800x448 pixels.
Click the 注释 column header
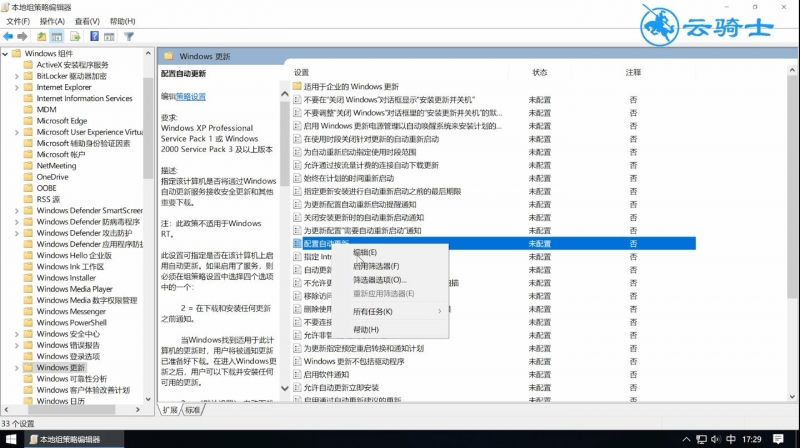click(x=633, y=72)
